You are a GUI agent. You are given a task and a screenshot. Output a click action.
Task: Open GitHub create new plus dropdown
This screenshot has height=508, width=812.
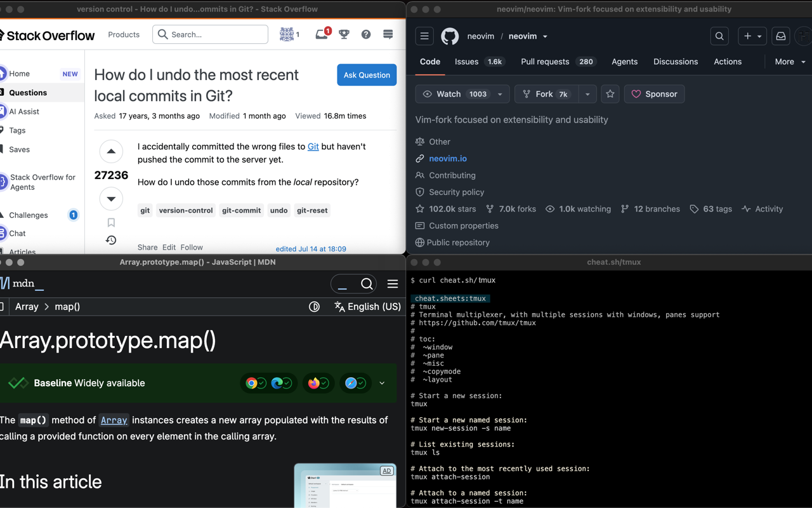pos(752,36)
